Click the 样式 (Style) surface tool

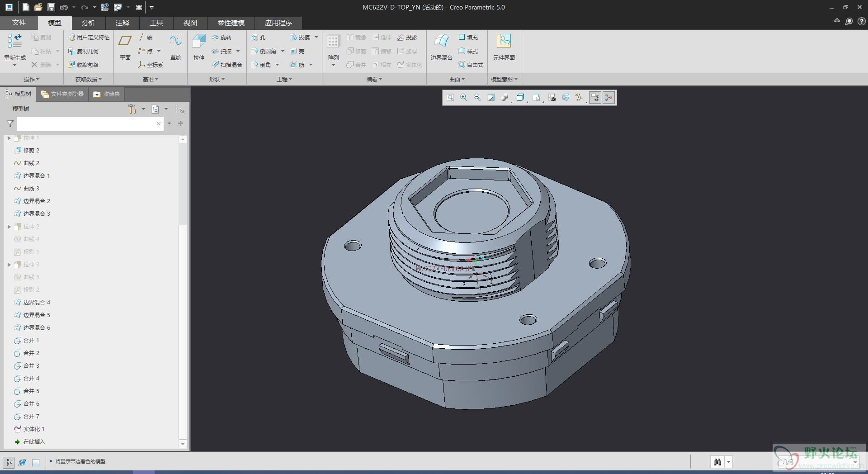tap(468, 52)
